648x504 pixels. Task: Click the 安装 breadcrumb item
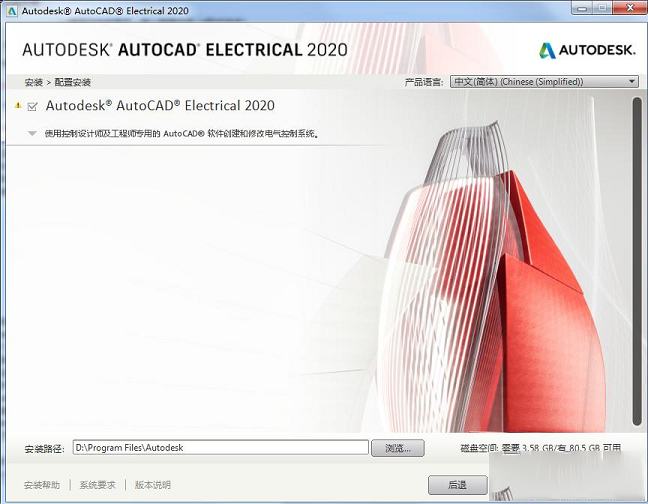click(x=33, y=82)
